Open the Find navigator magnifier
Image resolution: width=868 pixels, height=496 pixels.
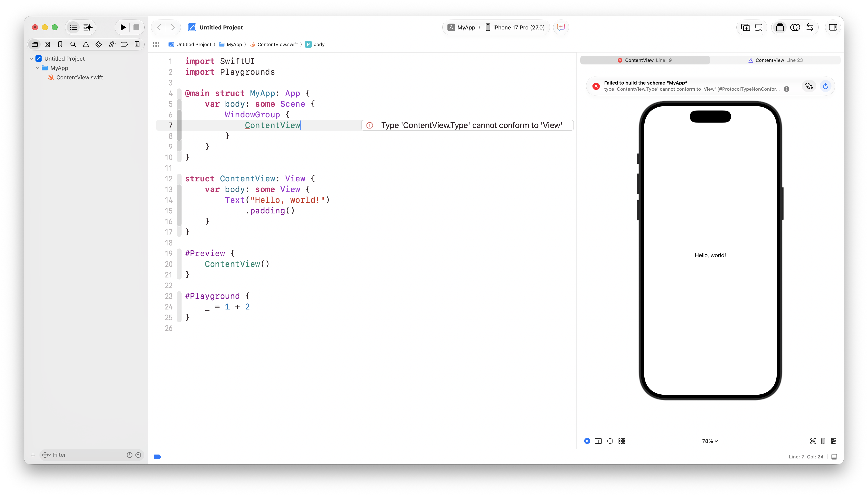pyautogui.click(x=73, y=44)
